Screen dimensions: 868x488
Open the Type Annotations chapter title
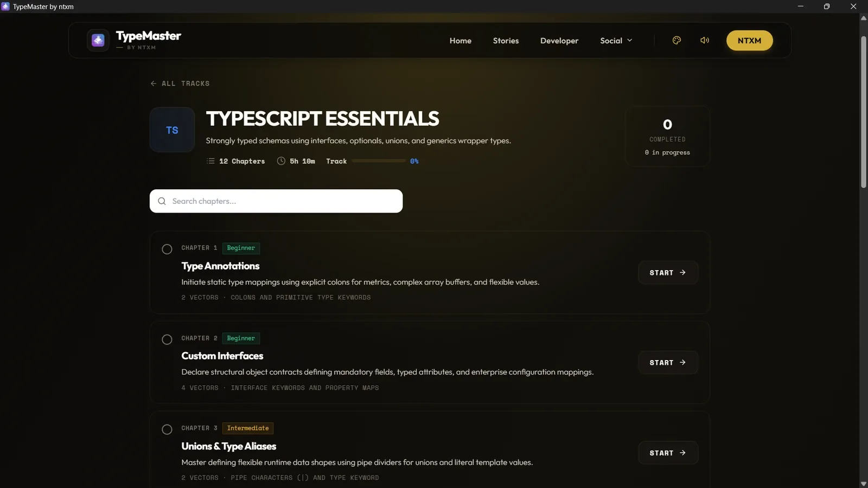220,266
